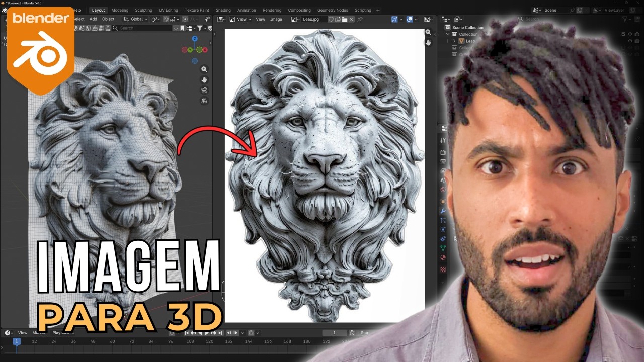The image size is (644, 362).
Task: Toggle overlays in the image editor header
Action: coord(410,19)
